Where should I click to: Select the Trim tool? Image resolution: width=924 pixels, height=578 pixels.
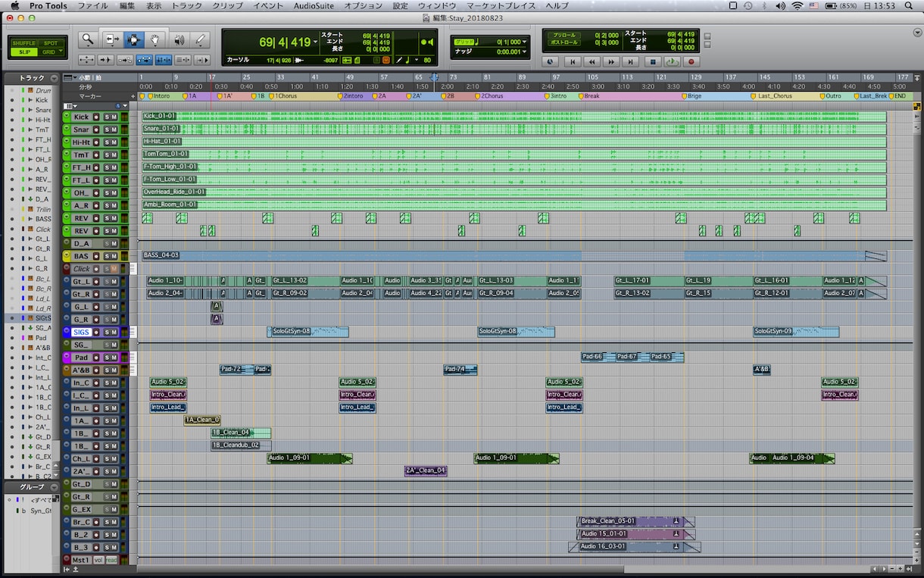tap(112, 39)
